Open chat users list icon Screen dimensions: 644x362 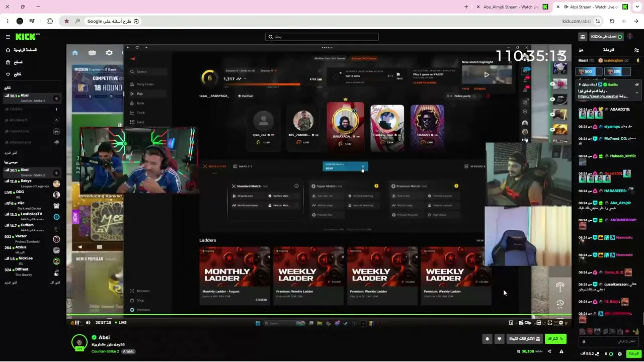pos(636,50)
